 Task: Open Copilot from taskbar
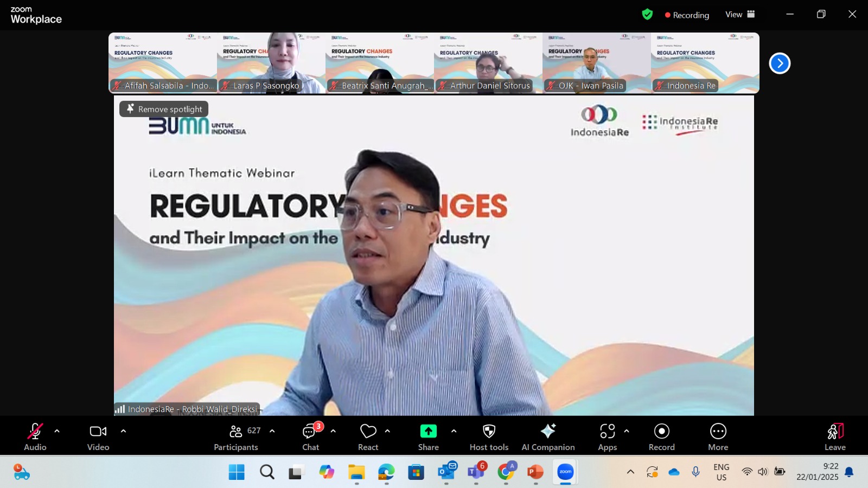click(x=327, y=472)
